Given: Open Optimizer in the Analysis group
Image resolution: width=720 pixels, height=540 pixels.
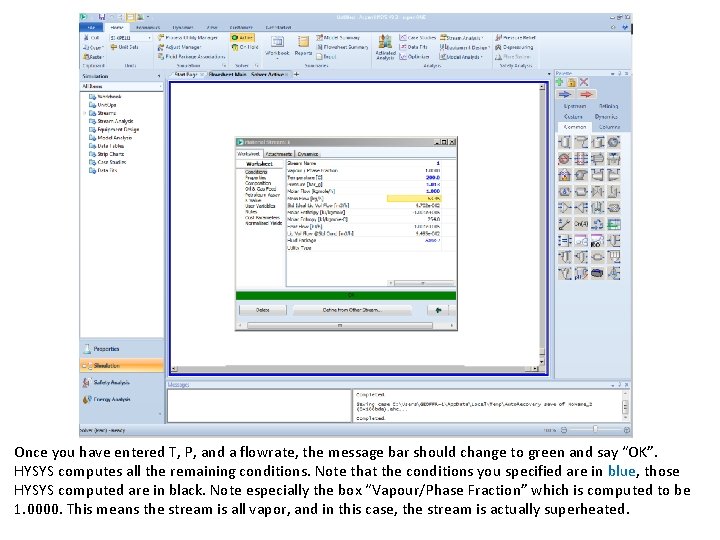Looking at the screenshot, I should [414, 56].
